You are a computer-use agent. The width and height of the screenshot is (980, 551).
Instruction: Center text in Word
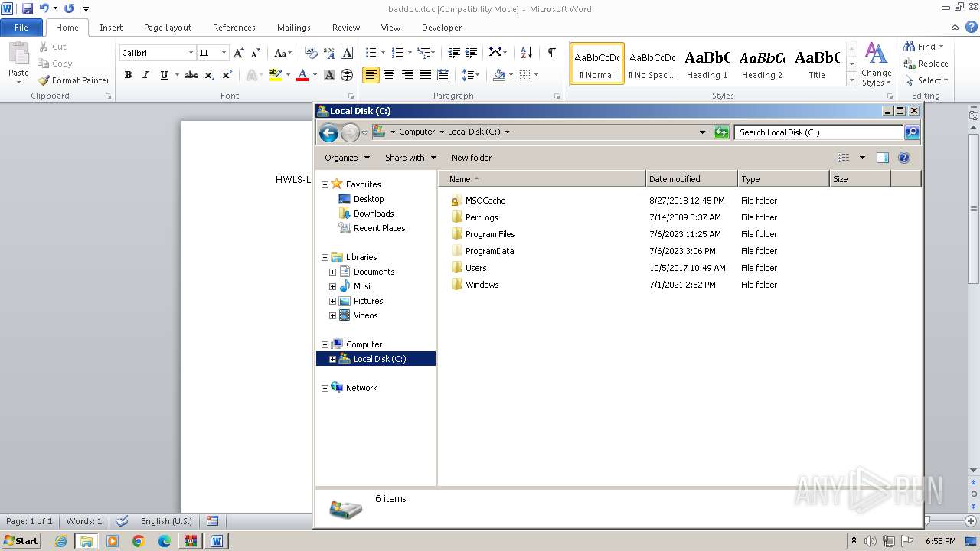pyautogui.click(x=389, y=75)
